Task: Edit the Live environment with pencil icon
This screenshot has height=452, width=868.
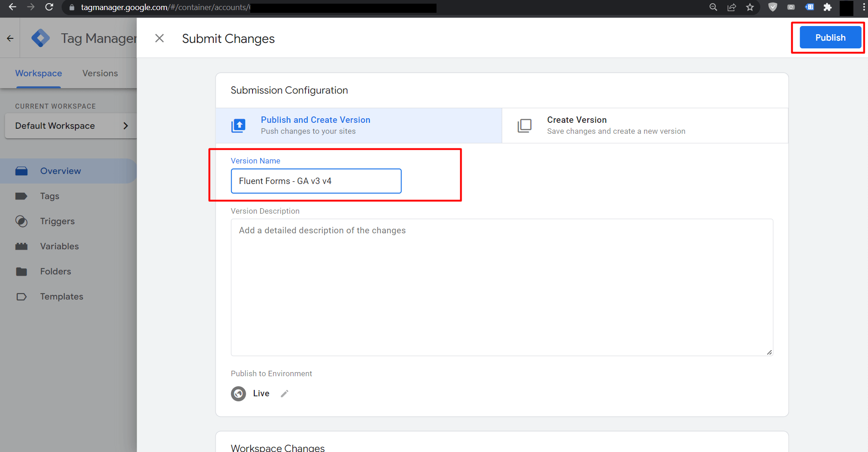Action: [284, 394]
